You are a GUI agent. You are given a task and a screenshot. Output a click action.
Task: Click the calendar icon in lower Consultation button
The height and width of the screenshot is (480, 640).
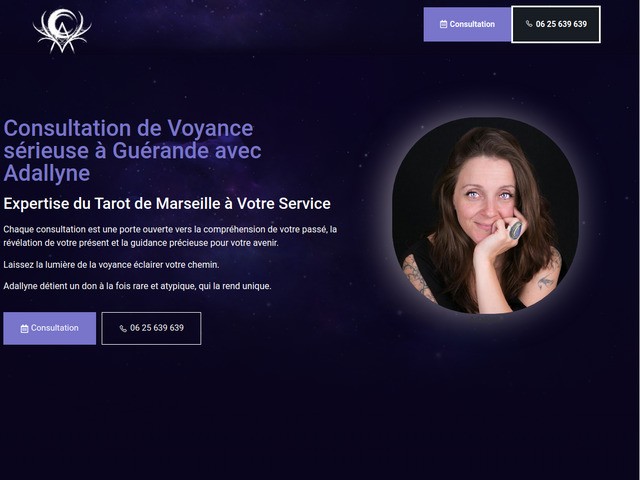pos(24,329)
